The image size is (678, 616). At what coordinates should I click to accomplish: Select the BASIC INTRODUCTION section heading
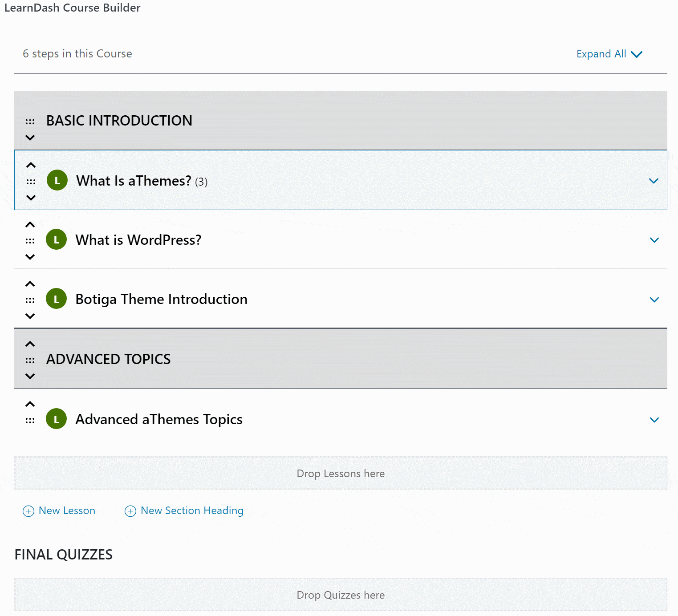119,121
